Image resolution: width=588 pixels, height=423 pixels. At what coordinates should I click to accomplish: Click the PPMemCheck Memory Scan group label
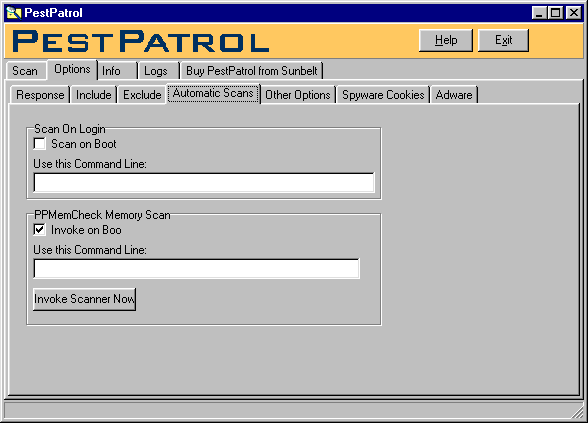pyautogui.click(x=102, y=215)
